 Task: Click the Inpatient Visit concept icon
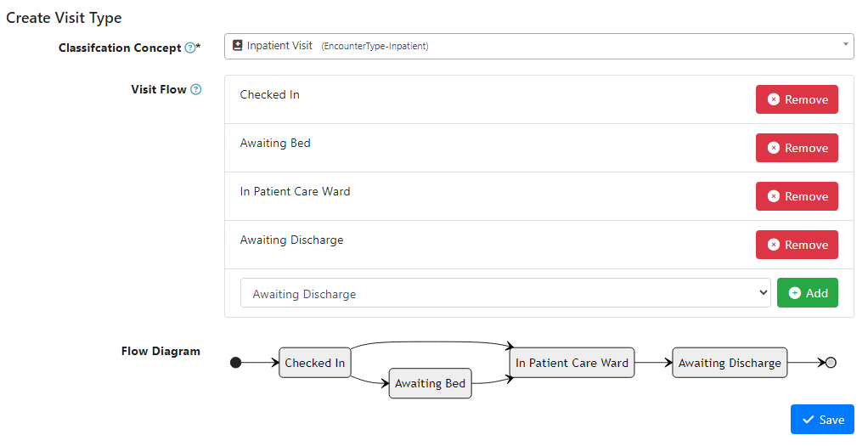(238, 46)
